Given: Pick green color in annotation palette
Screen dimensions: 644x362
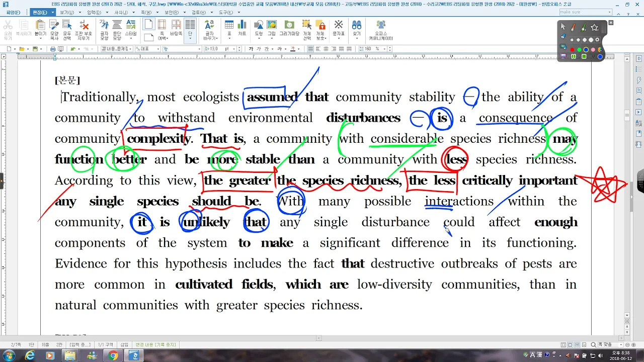Looking at the screenshot, I should point(579,49).
